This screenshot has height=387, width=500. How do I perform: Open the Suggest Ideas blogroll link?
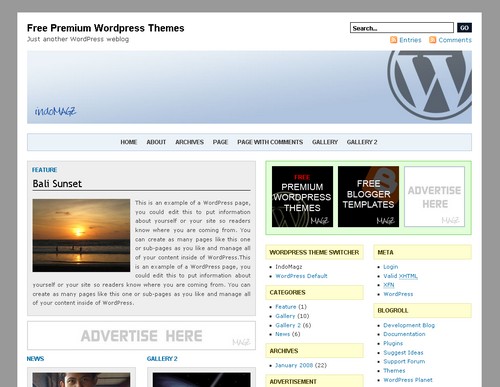[x=403, y=353]
